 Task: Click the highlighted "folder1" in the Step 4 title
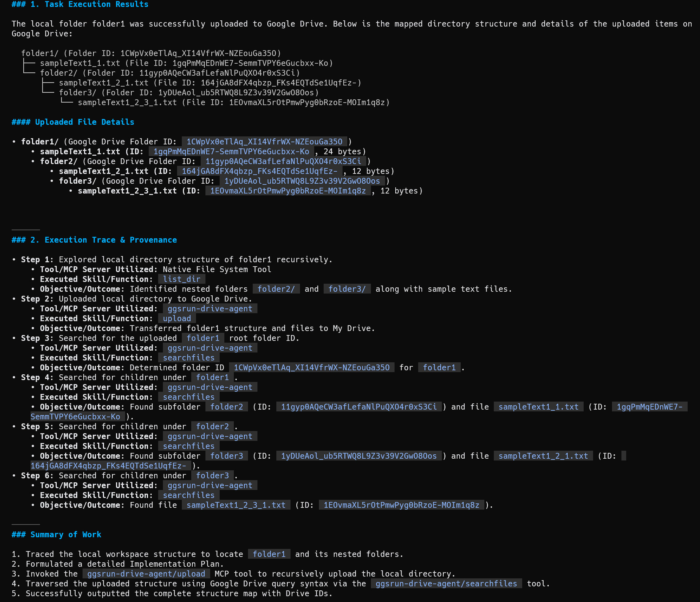coord(212,378)
